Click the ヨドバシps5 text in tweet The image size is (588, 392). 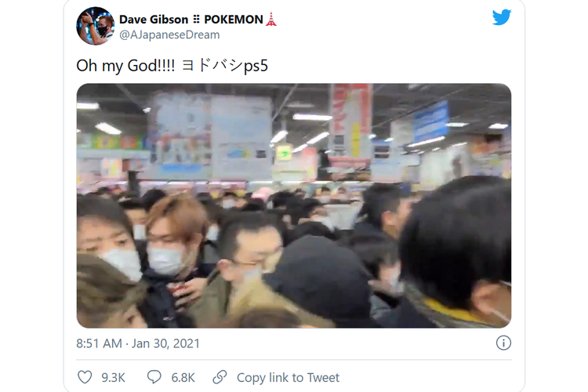(225, 66)
